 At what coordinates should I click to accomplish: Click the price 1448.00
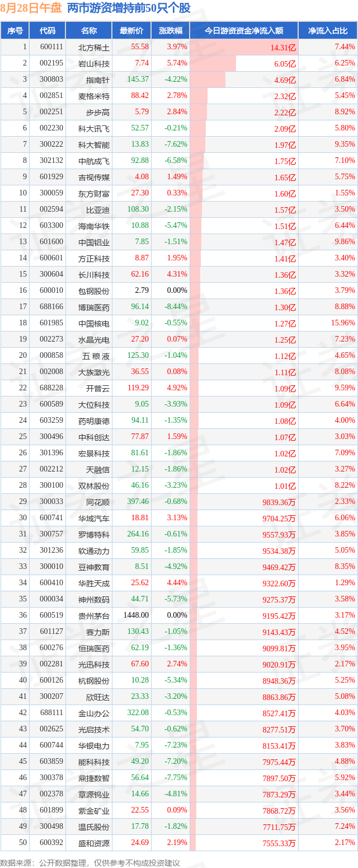pyautogui.click(x=136, y=615)
